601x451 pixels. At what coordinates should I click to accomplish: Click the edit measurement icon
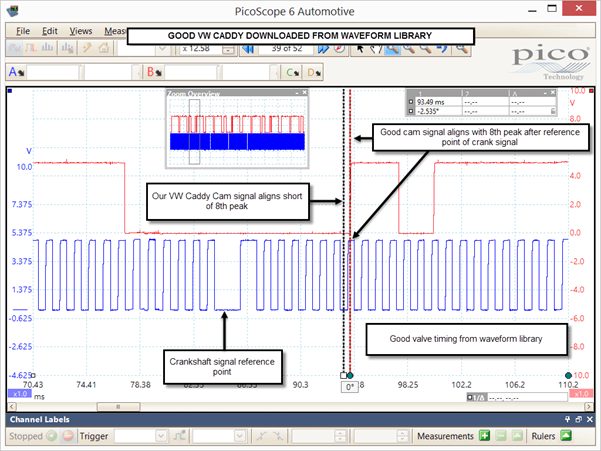pyautogui.click(x=517, y=436)
